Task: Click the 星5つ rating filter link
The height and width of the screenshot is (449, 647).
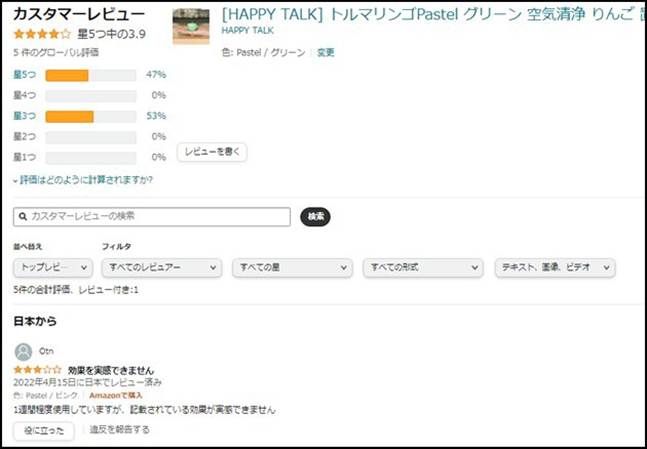Action: pos(24,75)
